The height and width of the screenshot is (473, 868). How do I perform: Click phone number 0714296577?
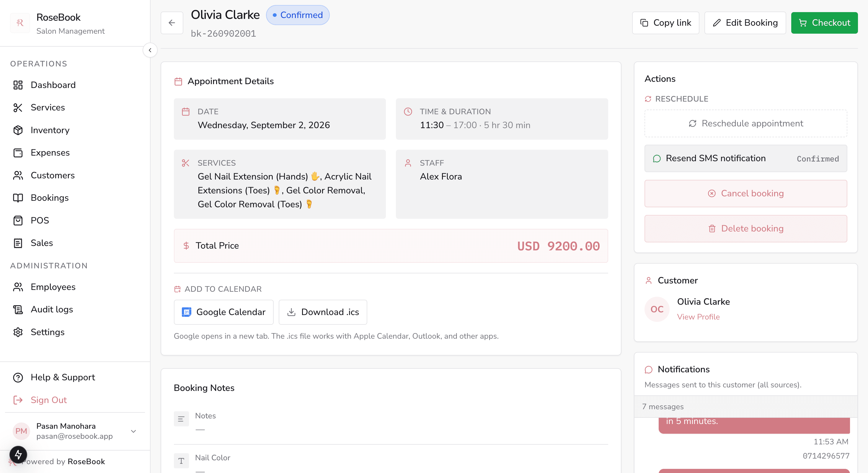826,456
